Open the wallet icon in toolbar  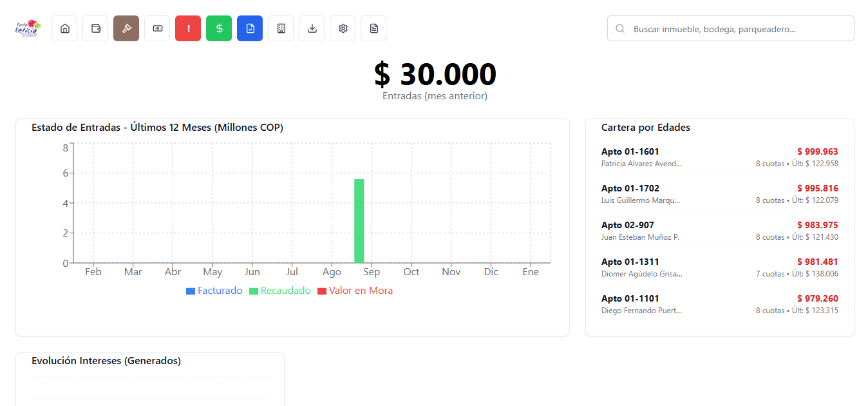(x=95, y=28)
